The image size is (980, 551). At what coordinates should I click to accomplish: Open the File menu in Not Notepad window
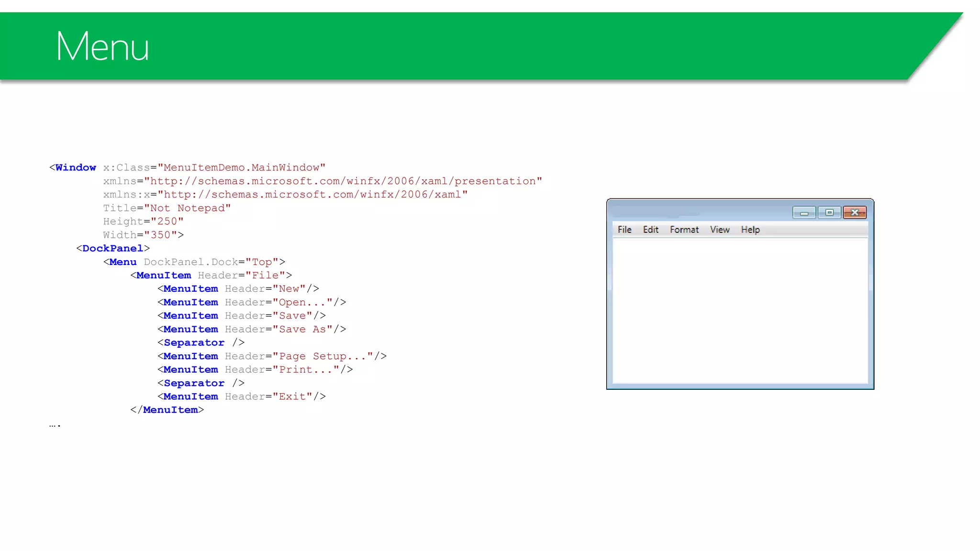tap(624, 230)
